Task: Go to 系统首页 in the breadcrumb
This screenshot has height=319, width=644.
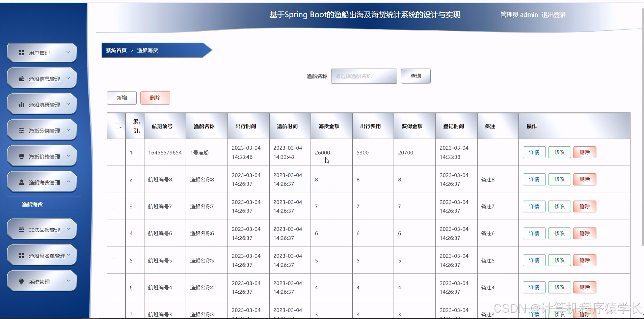Action: (x=115, y=50)
